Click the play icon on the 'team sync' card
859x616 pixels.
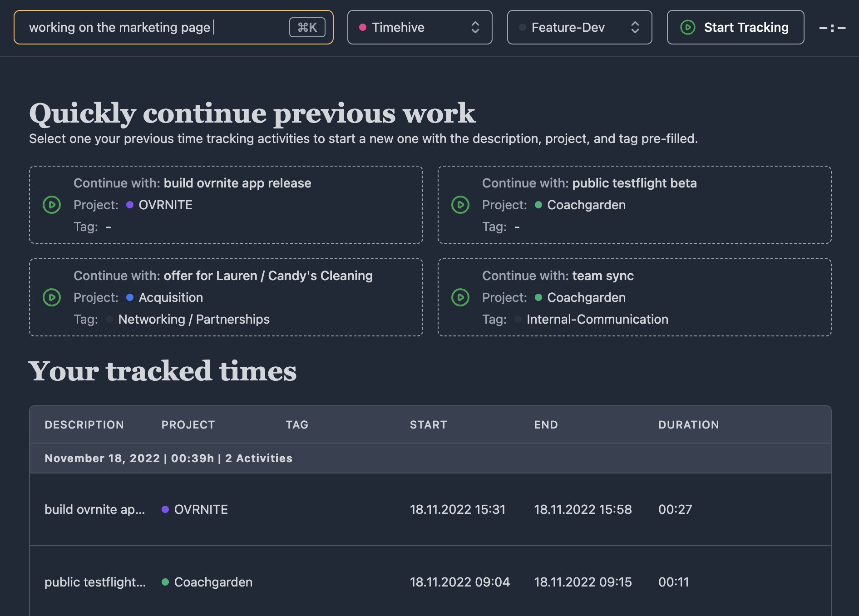460,297
